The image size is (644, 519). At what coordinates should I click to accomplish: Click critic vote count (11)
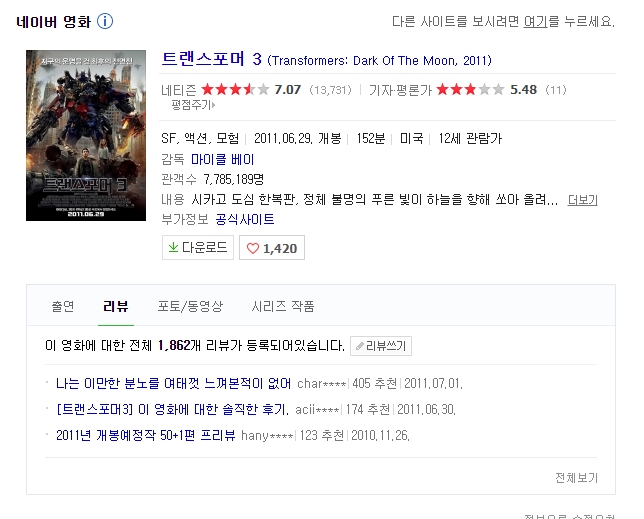point(556,90)
